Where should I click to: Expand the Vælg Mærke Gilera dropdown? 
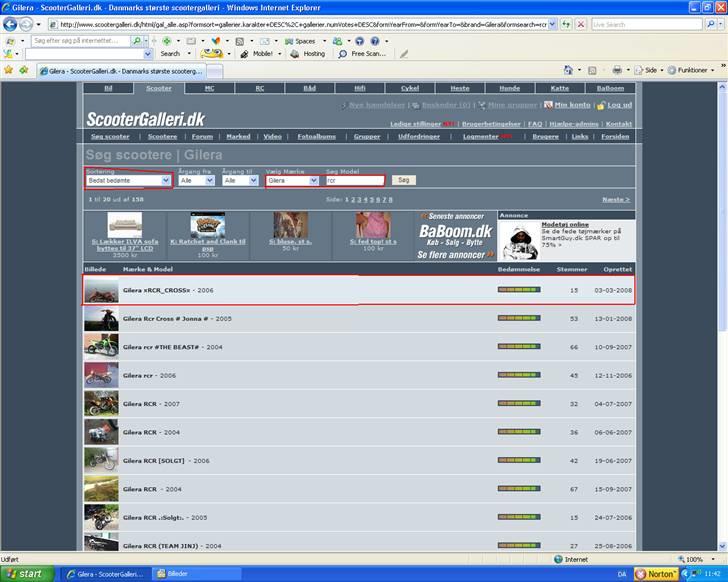click(x=292, y=180)
